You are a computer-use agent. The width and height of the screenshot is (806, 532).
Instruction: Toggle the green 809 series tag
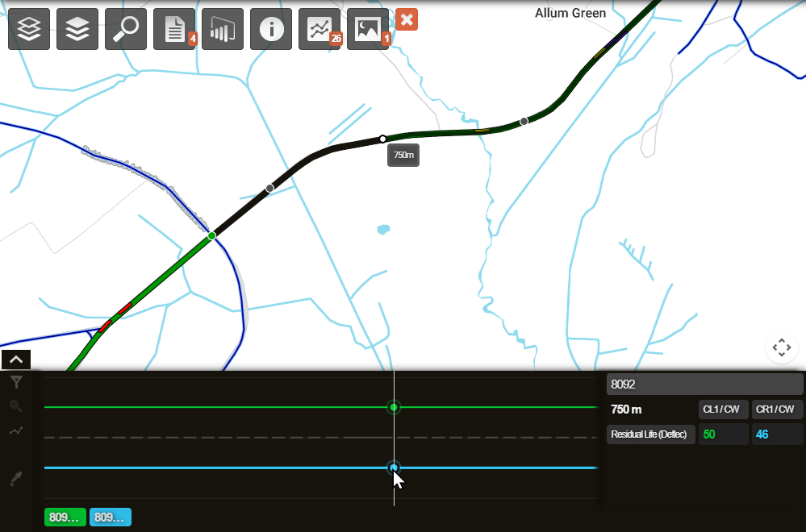(x=65, y=517)
